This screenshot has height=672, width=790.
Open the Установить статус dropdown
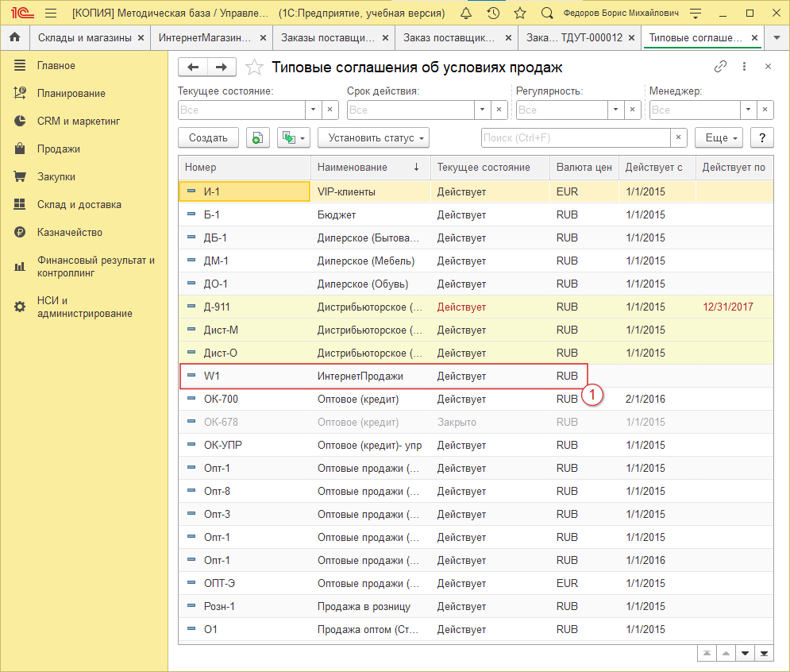tap(373, 137)
